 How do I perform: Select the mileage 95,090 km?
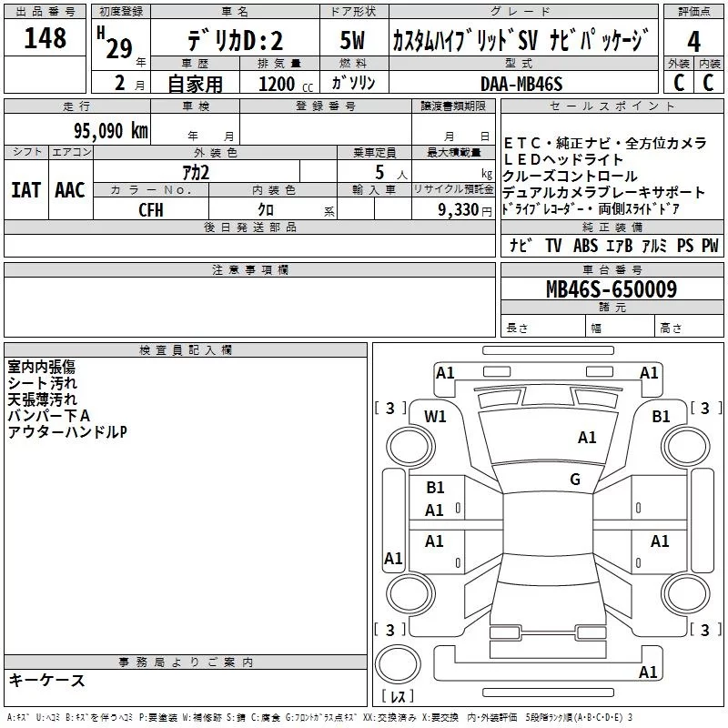tap(111, 131)
